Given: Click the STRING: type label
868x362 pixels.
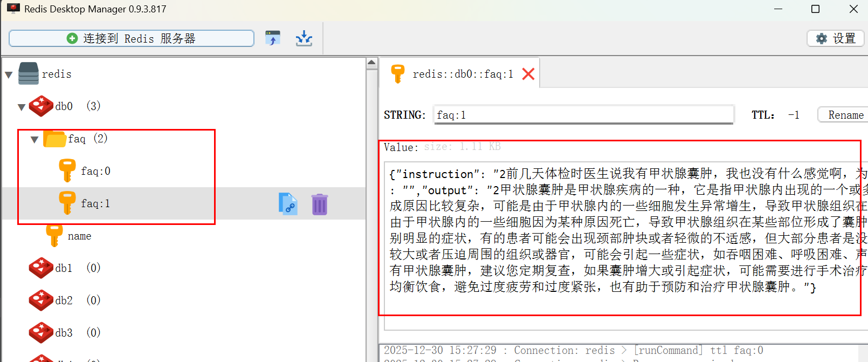Looking at the screenshot, I should (x=404, y=115).
